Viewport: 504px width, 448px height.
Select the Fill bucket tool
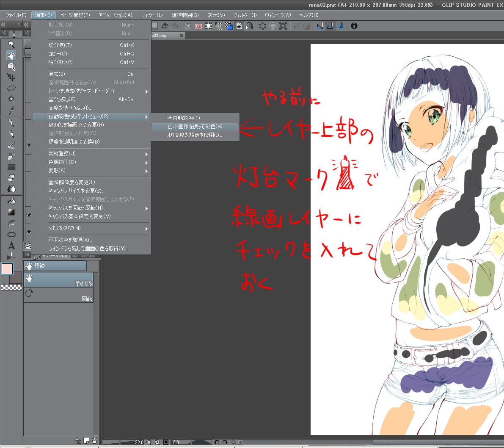pyautogui.click(x=11, y=201)
